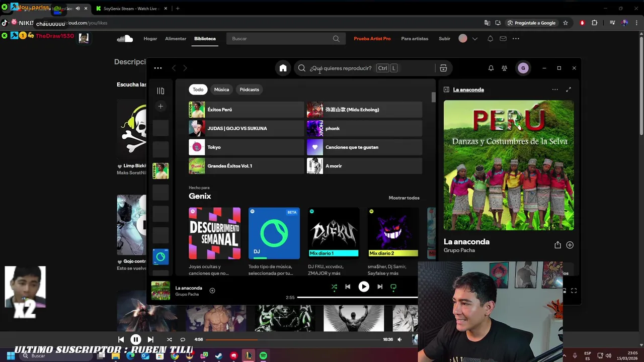The height and width of the screenshot is (362, 644).
Task: Open SoundCloud messages envelope icon
Action: (503, 39)
